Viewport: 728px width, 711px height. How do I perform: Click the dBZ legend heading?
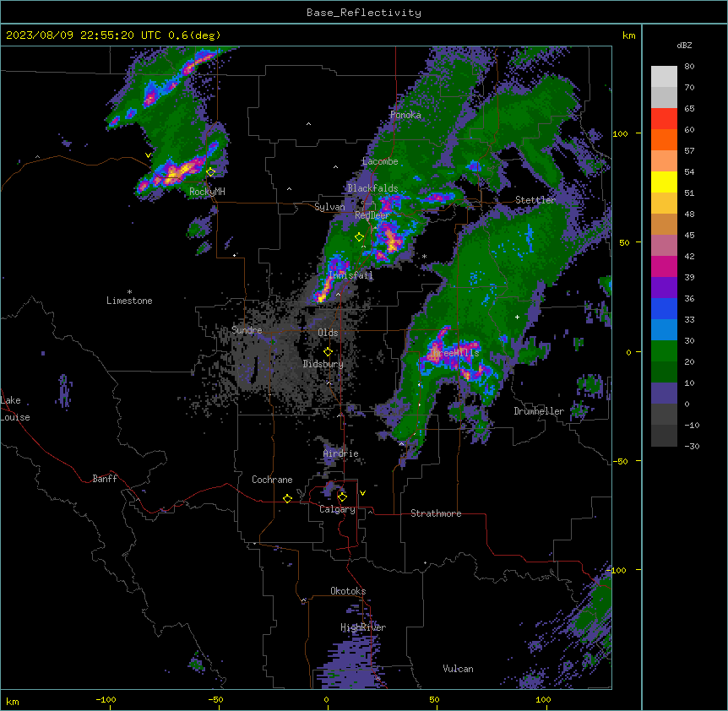(684, 46)
